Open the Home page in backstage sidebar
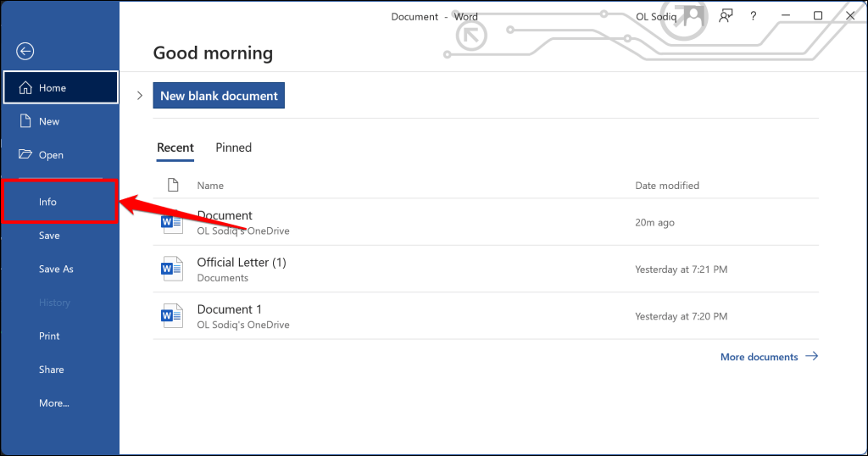 60,87
